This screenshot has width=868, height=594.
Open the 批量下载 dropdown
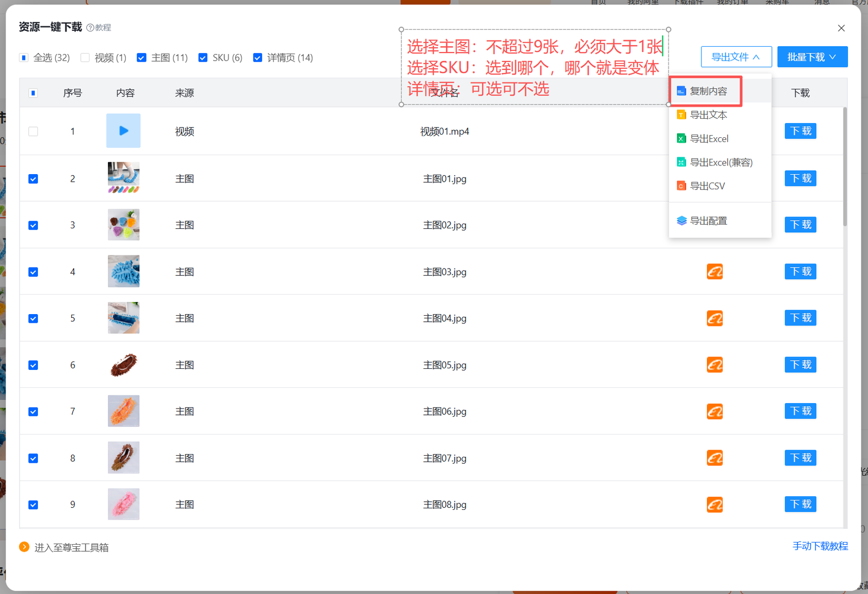812,56
